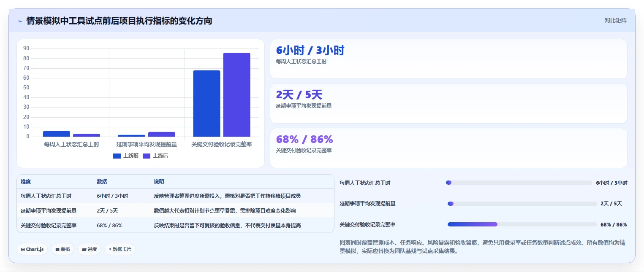
Task: Click the 关键交付验收记录完整率 progress bar
Action: [x=522, y=224]
